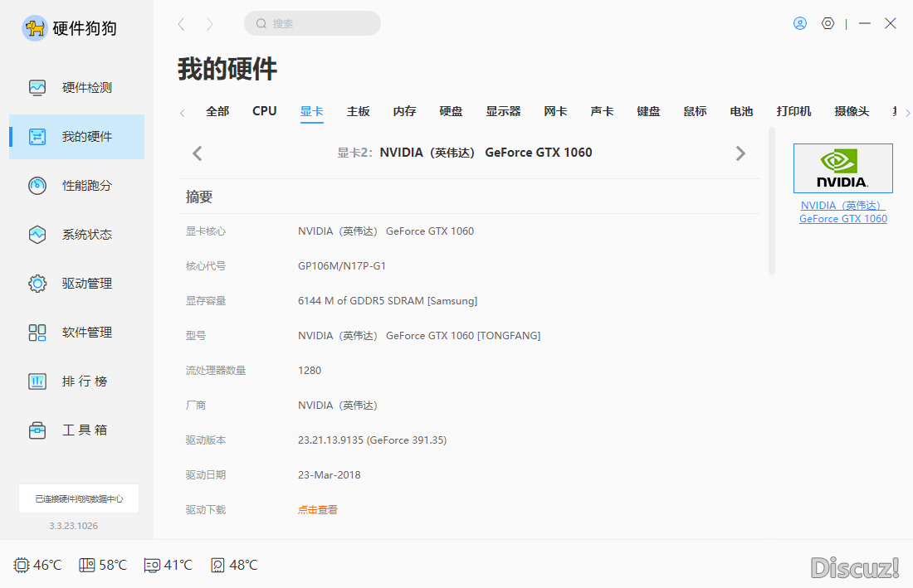
Task: Open 性能跑分 benchmark section
Action: click(77, 186)
